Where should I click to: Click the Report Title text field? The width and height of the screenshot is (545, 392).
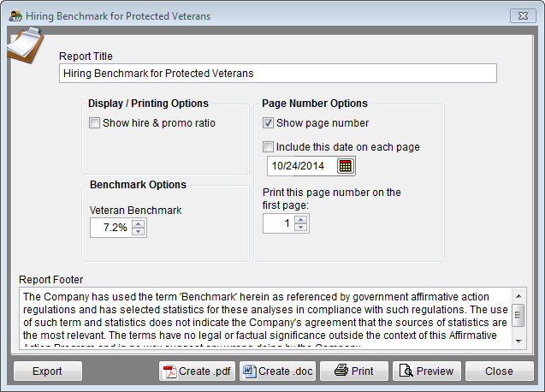coord(278,74)
